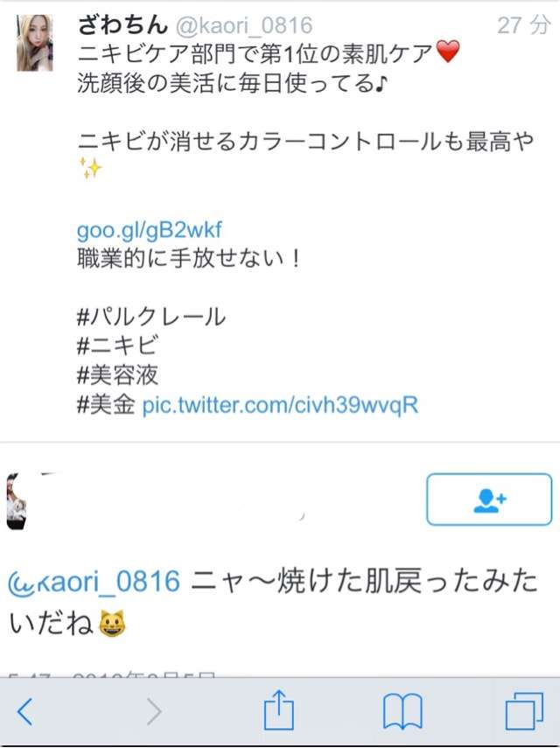Tap the partially visible reply date line
This screenshot has width=560, height=748.
(x=112, y=674)
